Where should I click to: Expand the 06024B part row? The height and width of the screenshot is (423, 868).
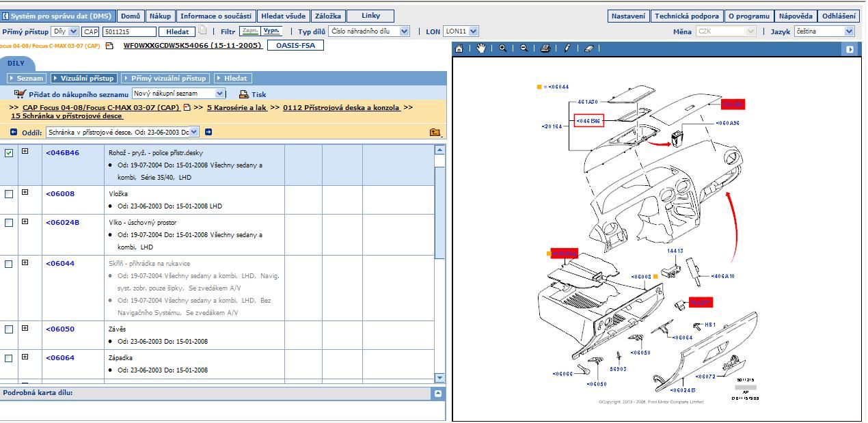click(x=25, y=221)
